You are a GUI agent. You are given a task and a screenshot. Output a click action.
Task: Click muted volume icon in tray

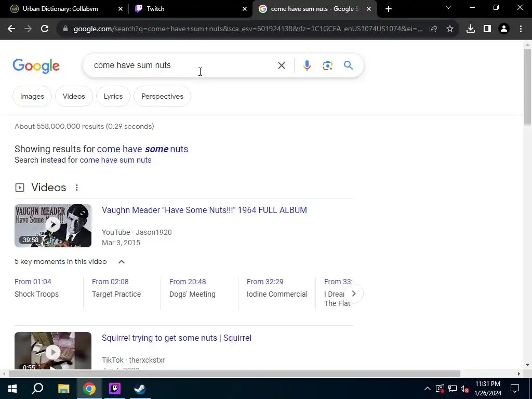click(x=465, y=389)
